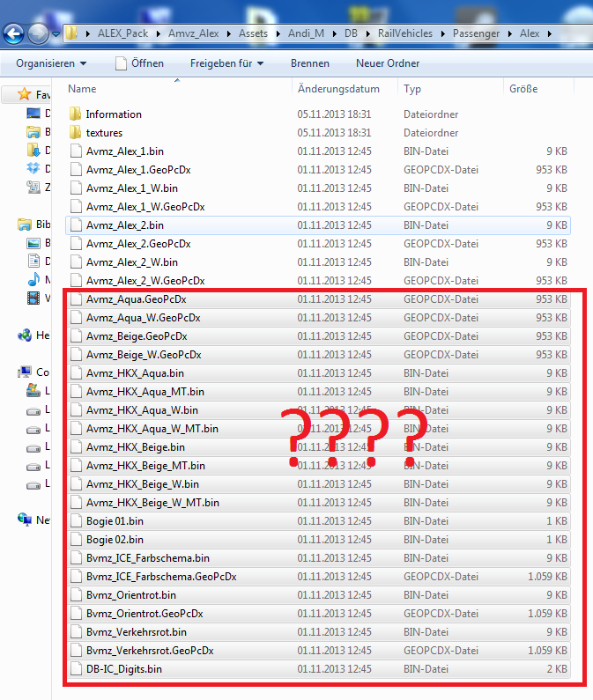Expand chevron after Amvz_Alex in address bar

pyautogui.click(x=229, y=33)
